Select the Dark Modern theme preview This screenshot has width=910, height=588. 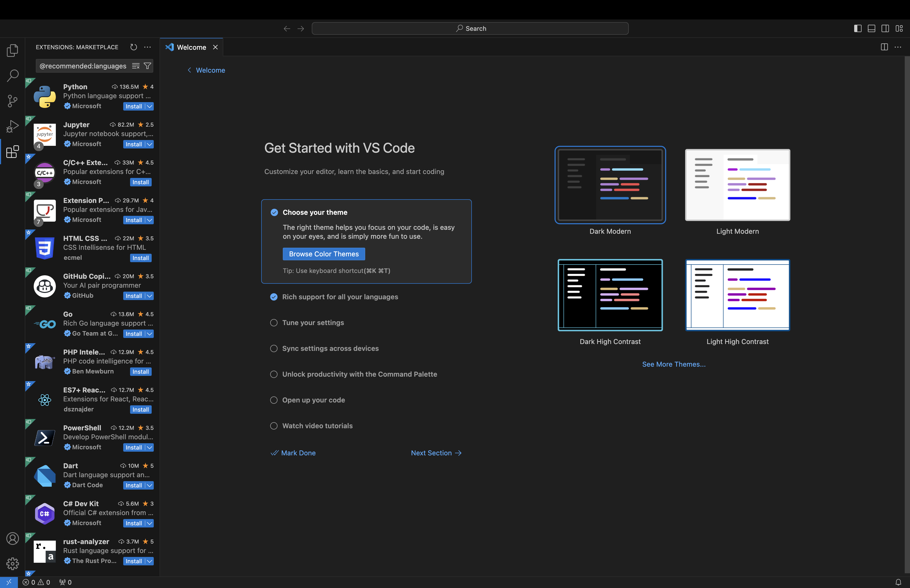[610, 185]
